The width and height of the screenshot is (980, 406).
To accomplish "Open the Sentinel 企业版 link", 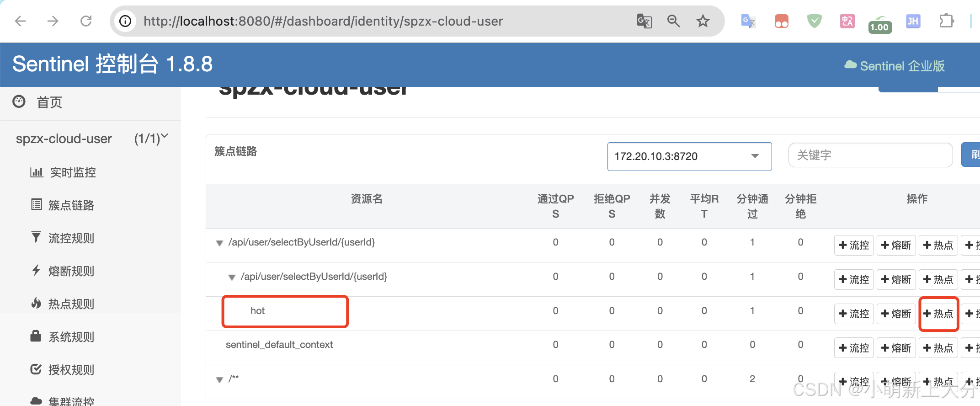I will (895, 66).
